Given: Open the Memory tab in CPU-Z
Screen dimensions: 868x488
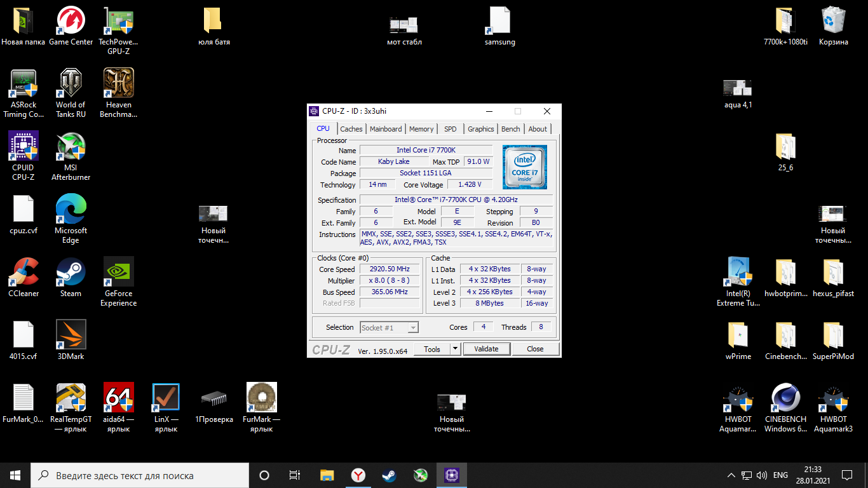Looking at the screenshot, I should pos(421,129).
